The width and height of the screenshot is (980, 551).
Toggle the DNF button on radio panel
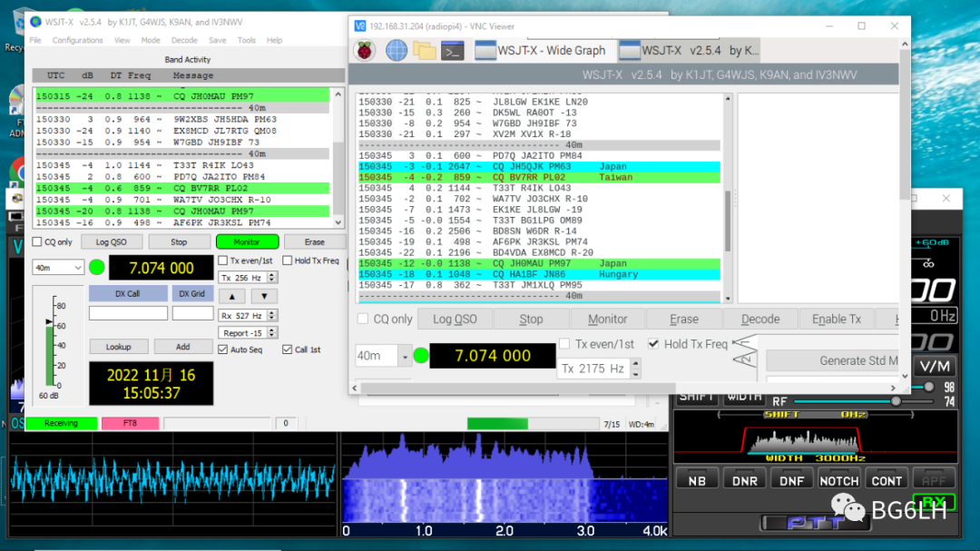click(x=792, y=479)
